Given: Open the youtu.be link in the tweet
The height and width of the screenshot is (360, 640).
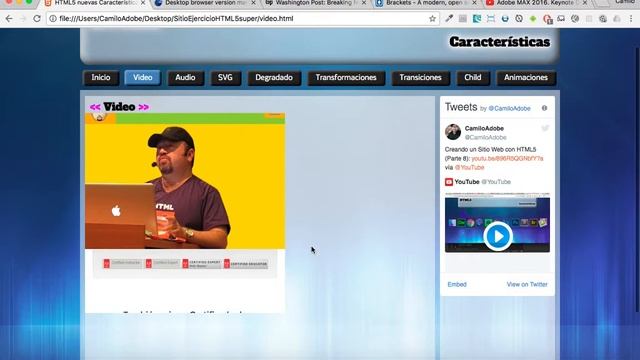Looking at the screenshot, I should (x=507, y=158).
